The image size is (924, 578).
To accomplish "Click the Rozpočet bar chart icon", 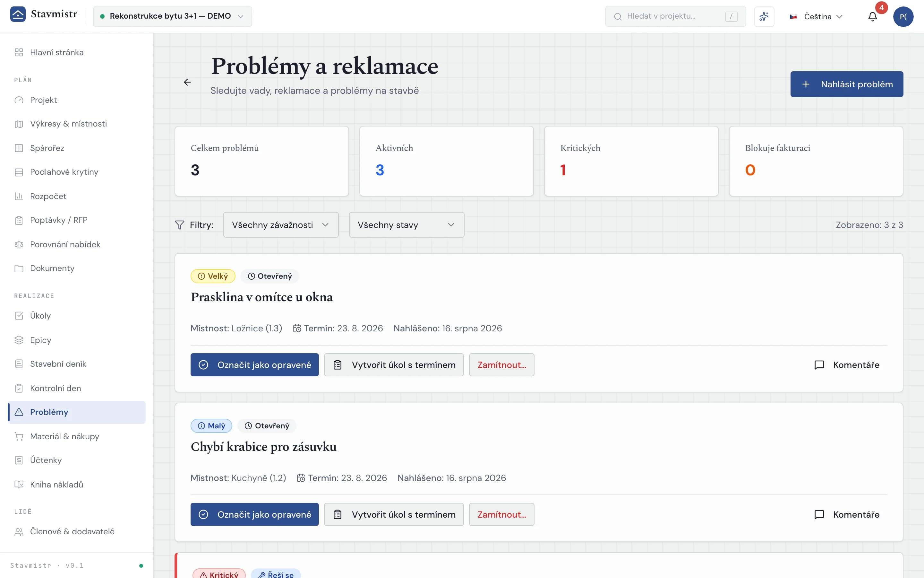I will tap(19, 196).
